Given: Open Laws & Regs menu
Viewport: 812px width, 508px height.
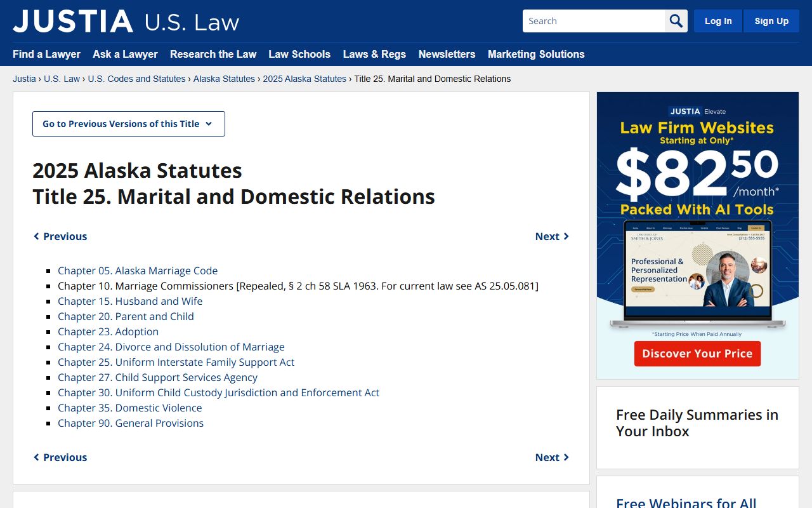Looking at the screenshot, I should (374, 54).
